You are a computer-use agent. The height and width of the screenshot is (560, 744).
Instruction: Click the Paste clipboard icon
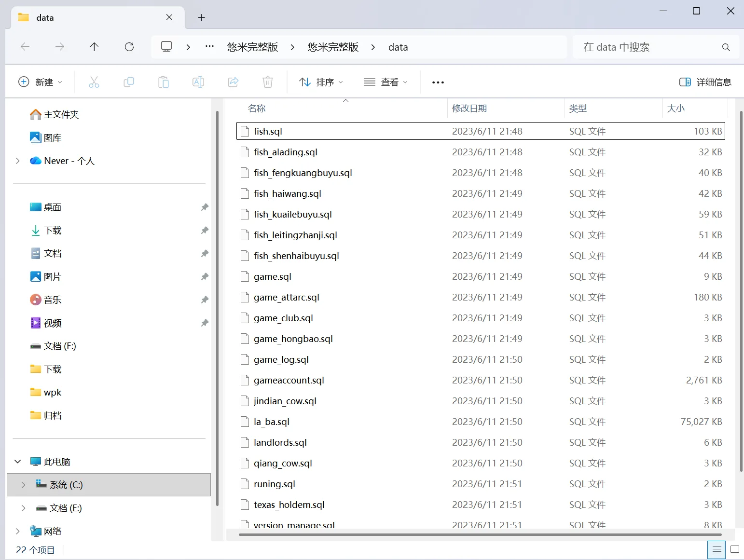[164, 82]
